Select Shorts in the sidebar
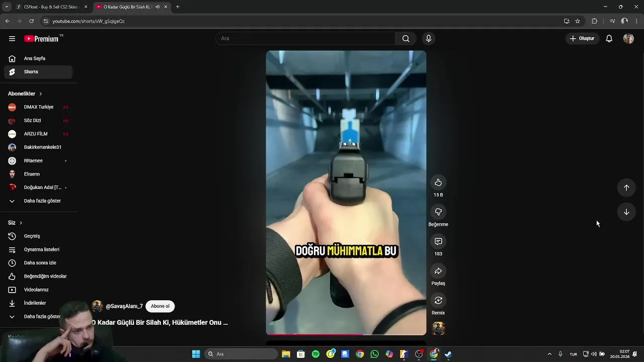 pos(39,72)
